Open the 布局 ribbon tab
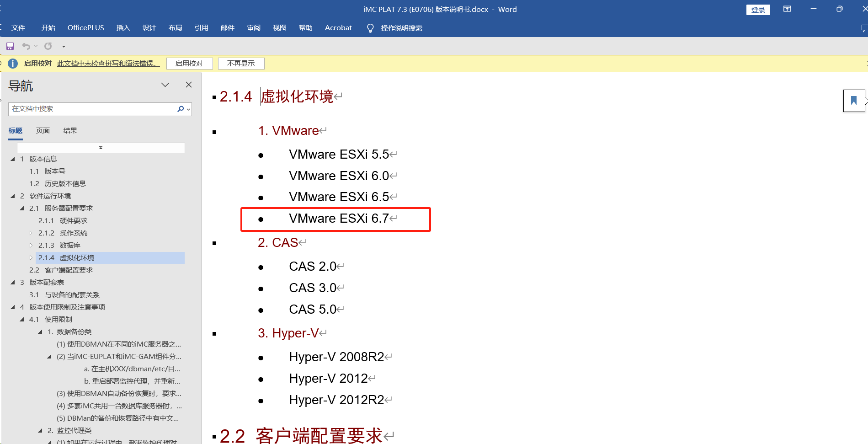The height and width of the screenshot is (444, 868). click(x=176, y=28)
